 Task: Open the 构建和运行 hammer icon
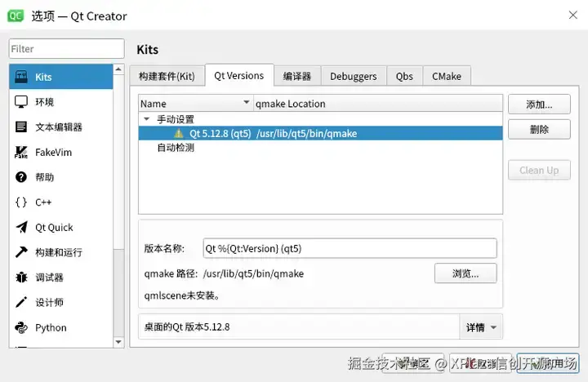click(x=21, y=252)
